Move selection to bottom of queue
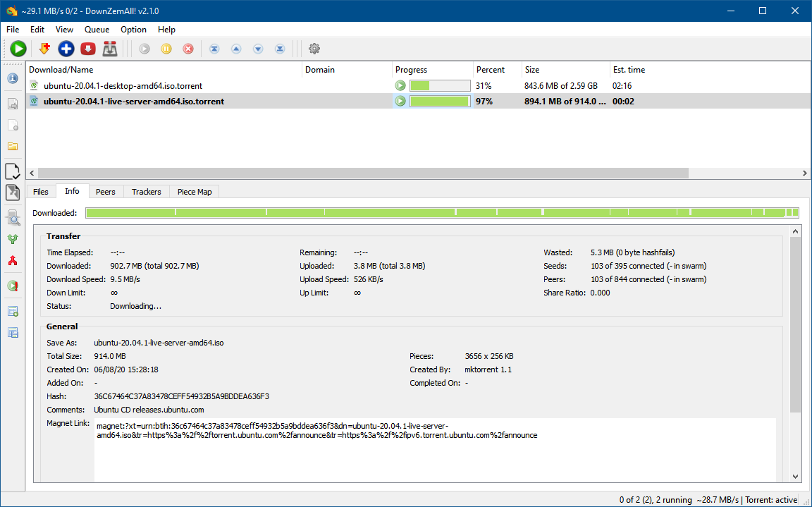The height and width of the screenshot is (507, 812). click(280, 49)
